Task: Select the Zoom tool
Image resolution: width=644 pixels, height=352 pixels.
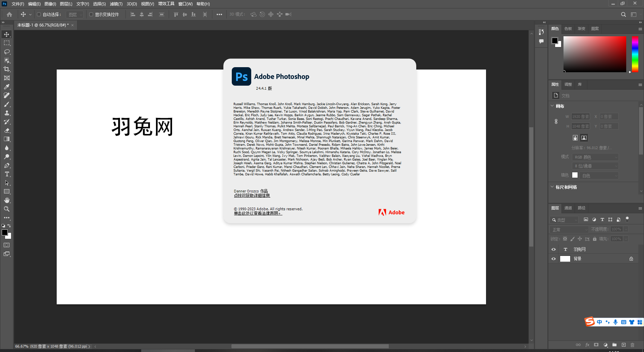Action: (7, 209)
